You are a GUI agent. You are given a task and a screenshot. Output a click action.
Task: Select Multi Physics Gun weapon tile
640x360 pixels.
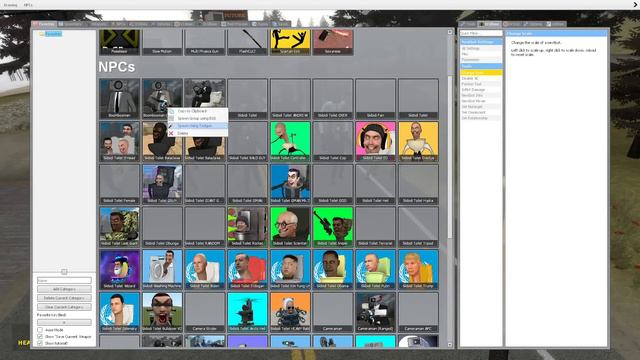pos(205,42)
